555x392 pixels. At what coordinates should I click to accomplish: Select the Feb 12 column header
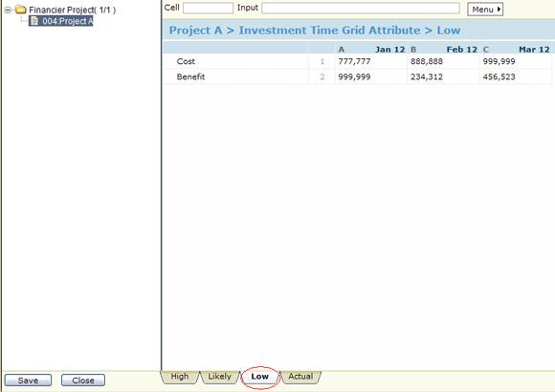click(x=443, y=49)
